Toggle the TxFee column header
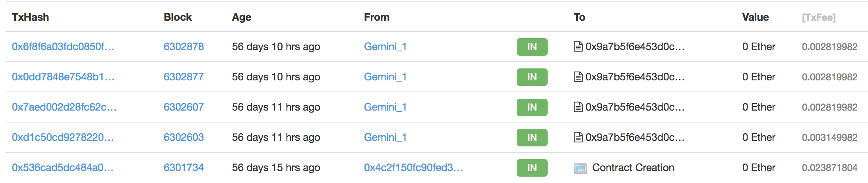This screenshot has width=868, height=183. pos(819,18)
